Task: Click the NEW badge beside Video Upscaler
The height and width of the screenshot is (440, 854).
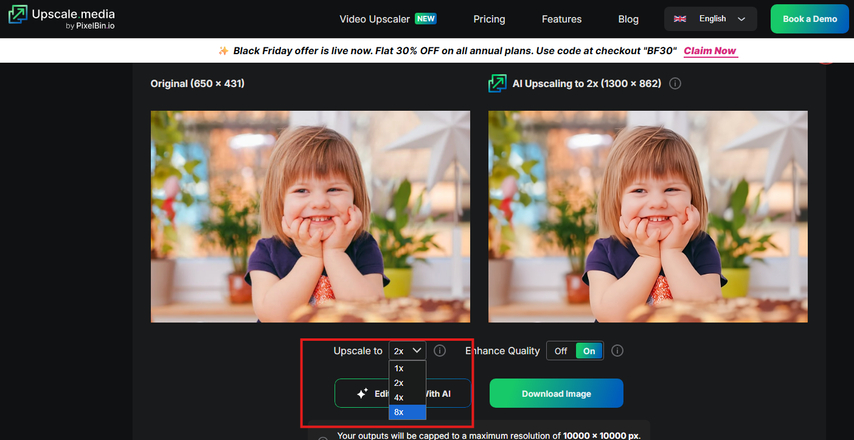Action: tap(426, 19)
